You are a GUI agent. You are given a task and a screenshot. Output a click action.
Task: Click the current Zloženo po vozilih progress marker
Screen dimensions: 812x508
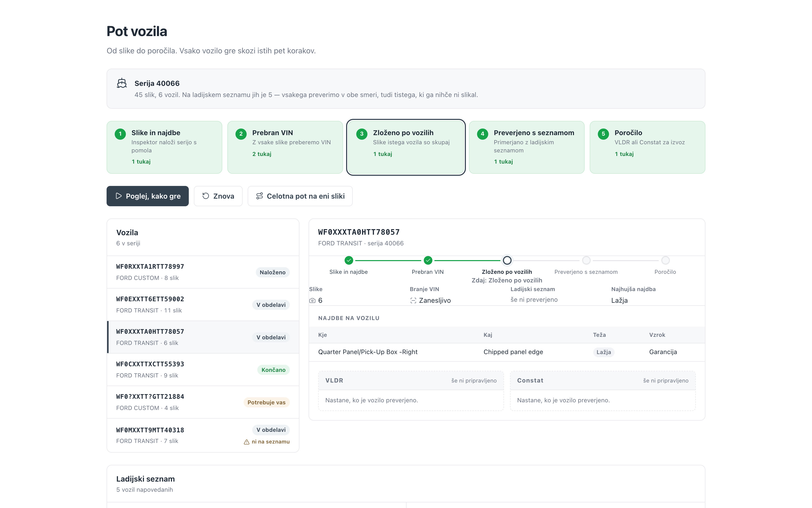pos(507,260)
